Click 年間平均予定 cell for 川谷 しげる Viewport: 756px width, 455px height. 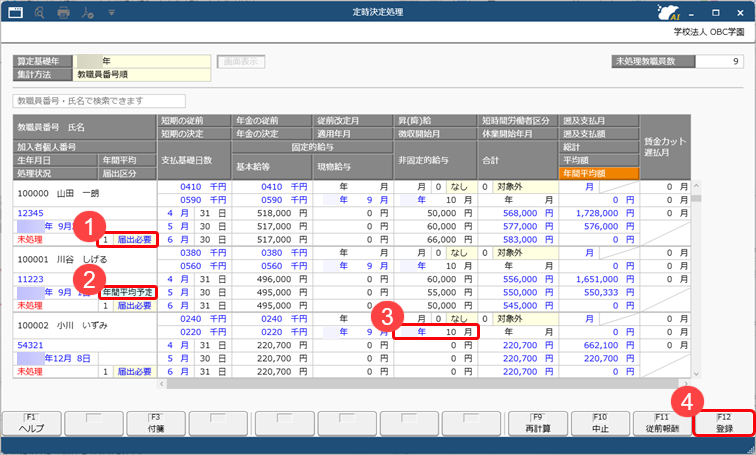click(x=127, y=292)
